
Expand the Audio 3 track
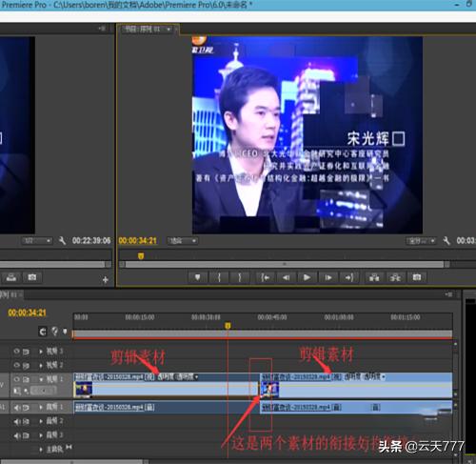(x=41, y=435)
